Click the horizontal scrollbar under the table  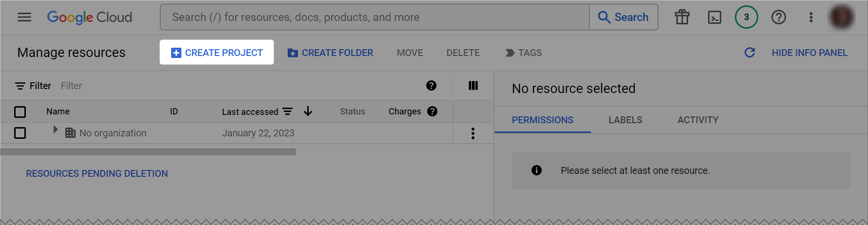[148, 152]
